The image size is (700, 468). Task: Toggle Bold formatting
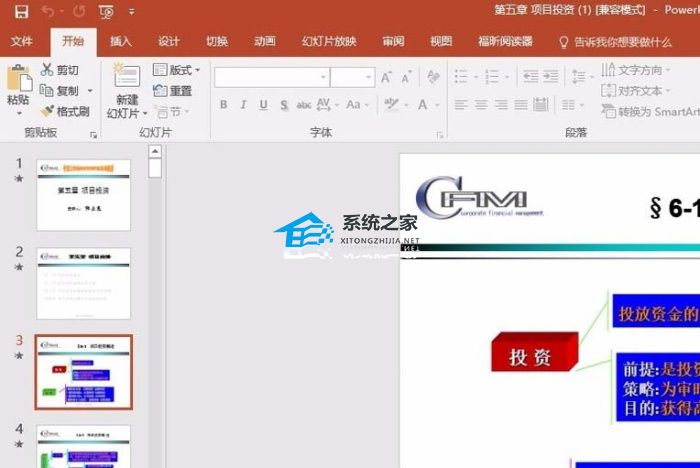(224, 105)
